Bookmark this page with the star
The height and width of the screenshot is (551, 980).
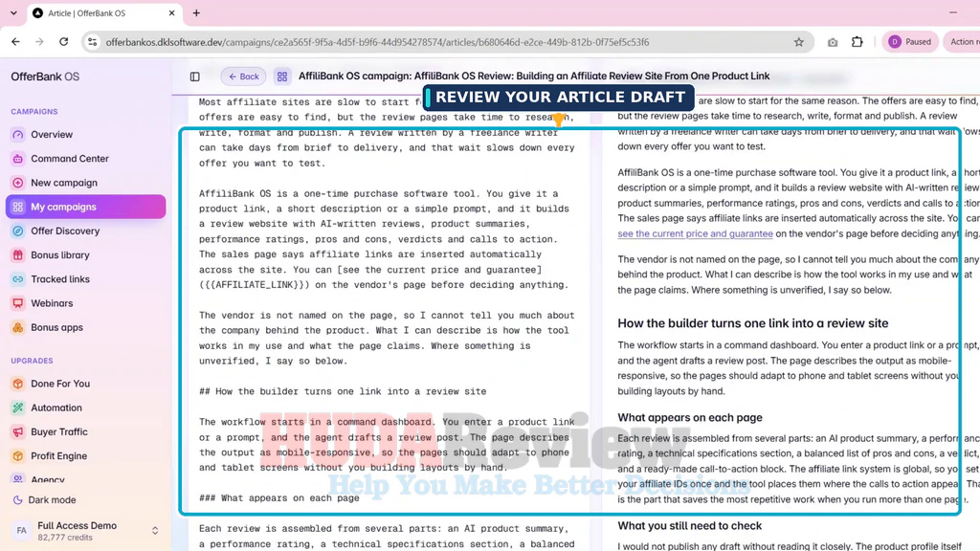799,42
